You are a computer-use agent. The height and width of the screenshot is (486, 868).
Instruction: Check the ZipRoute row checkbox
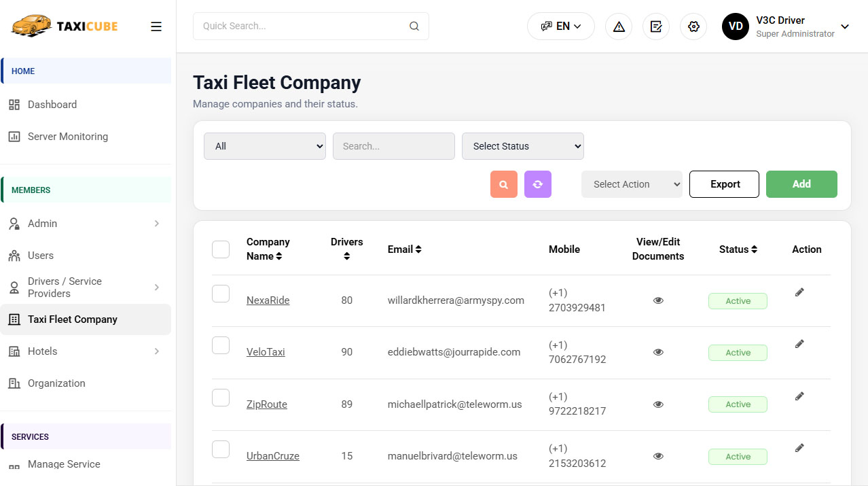(x=221, y=398)
